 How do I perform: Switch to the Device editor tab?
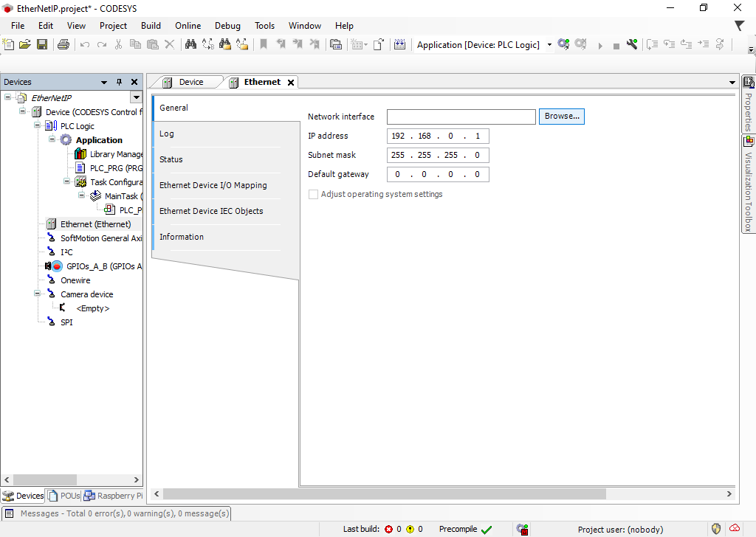pyautogui.click(x=190, y=82)
